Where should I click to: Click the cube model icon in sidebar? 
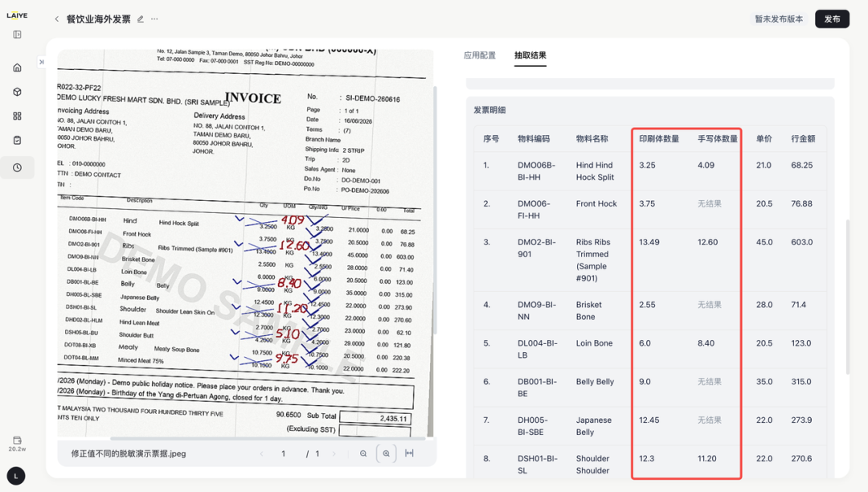(17, 92)
